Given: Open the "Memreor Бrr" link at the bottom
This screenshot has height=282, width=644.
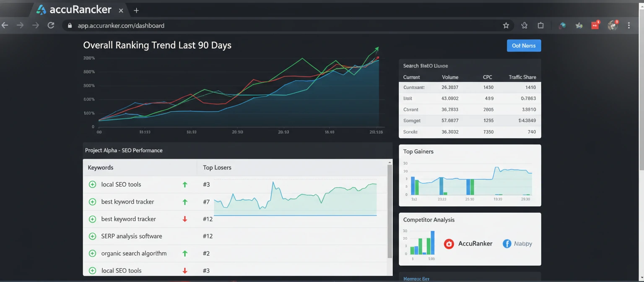Looking at the screenshot, I should tap(416, 278).
